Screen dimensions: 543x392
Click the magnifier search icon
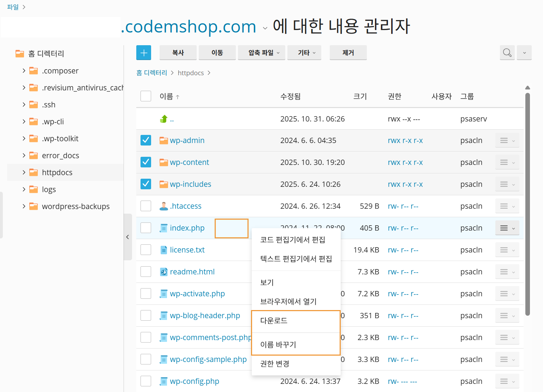pos(507,53)
